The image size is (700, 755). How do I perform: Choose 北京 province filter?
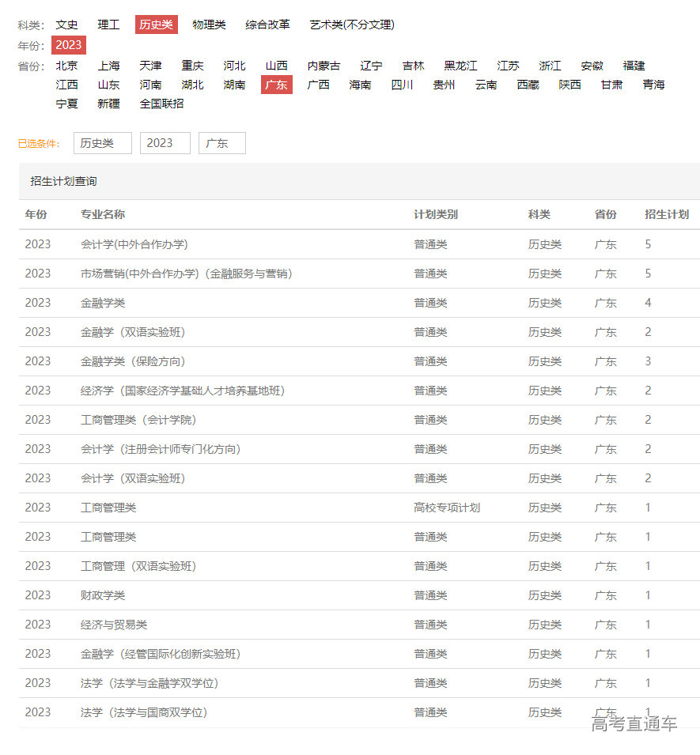tap(66, 66)
